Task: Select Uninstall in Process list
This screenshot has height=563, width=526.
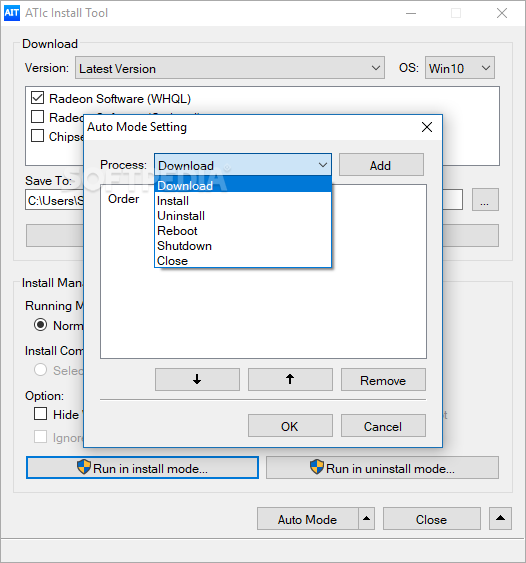Action: [x=243, y=216]
